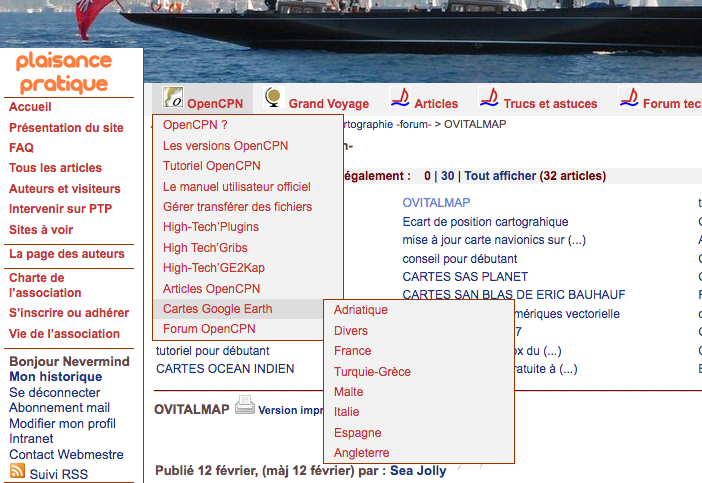Open S'inscrire ou adhérer
Image resolution: width=702 pixels, height=483 pixels.
click(69, 313)
